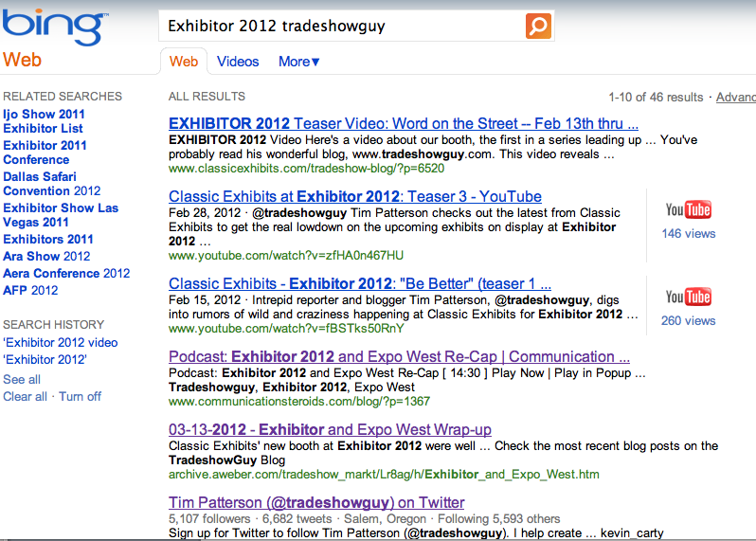This screenshot has width=756, height=541.
Task: Click the Bing logo
Action: [54, 27]
